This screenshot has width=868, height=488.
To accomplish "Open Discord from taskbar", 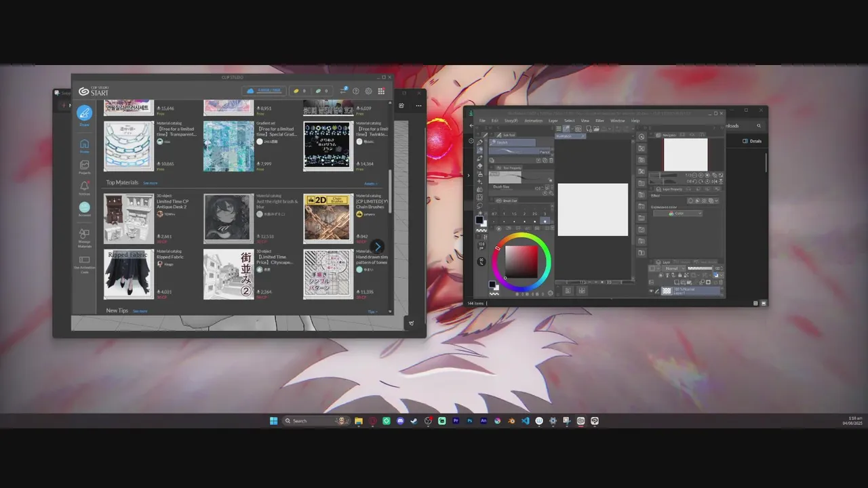I will (x=400, y=421).
